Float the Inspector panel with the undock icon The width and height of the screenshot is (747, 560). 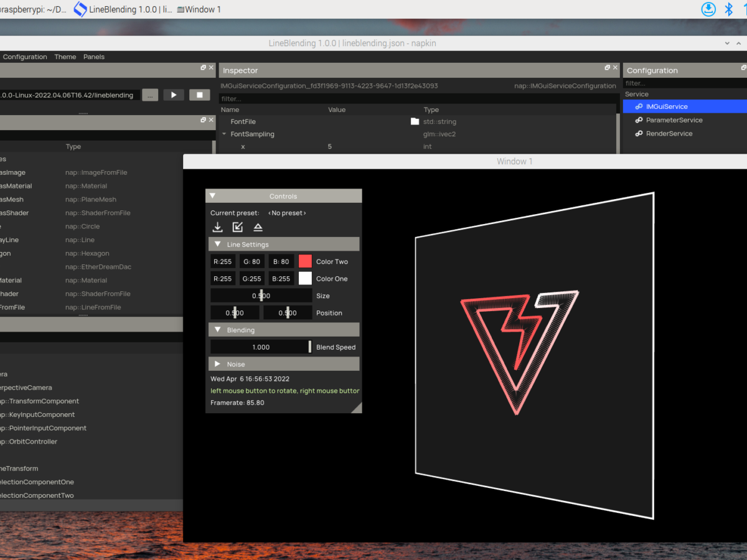pos(608,67)
